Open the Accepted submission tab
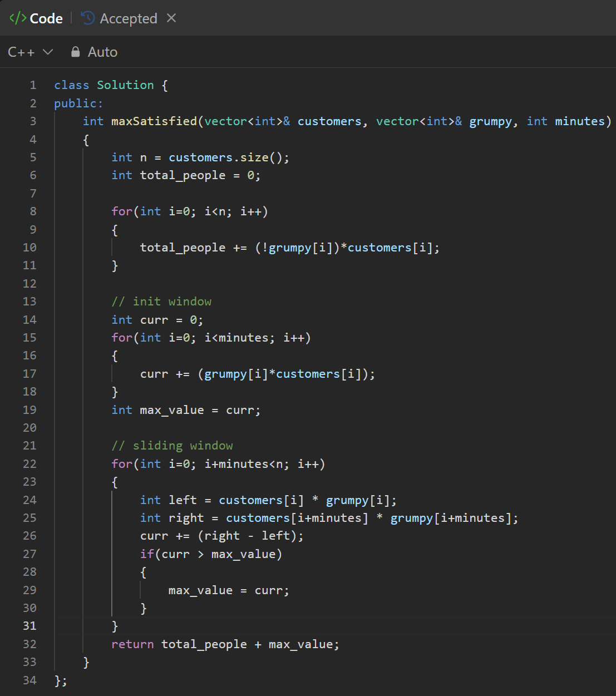Screen dimensions: 616x696 128,18
